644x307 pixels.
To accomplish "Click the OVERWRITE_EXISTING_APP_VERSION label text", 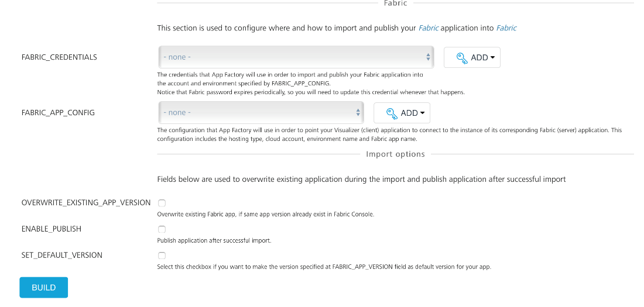I will point(86,203).
